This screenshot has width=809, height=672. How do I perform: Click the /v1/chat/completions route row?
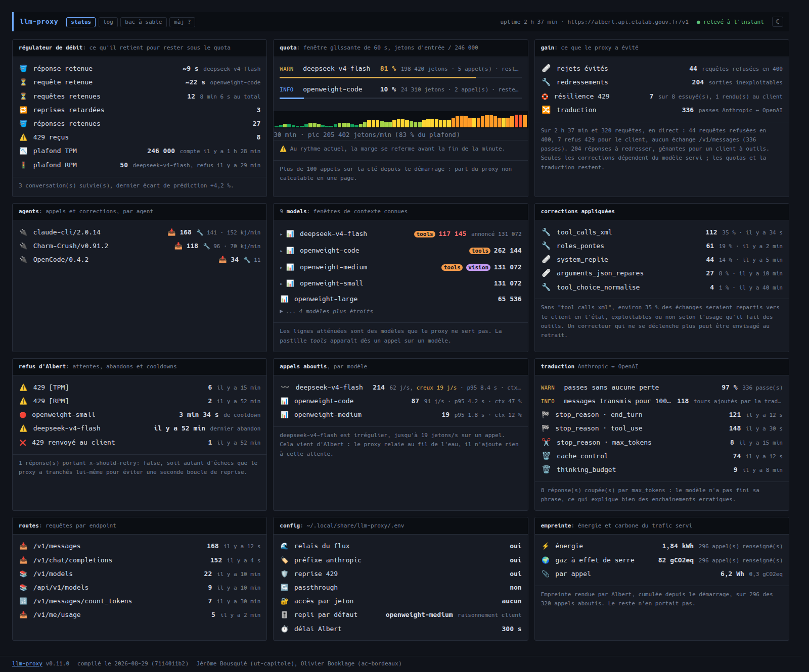point(140,560)
